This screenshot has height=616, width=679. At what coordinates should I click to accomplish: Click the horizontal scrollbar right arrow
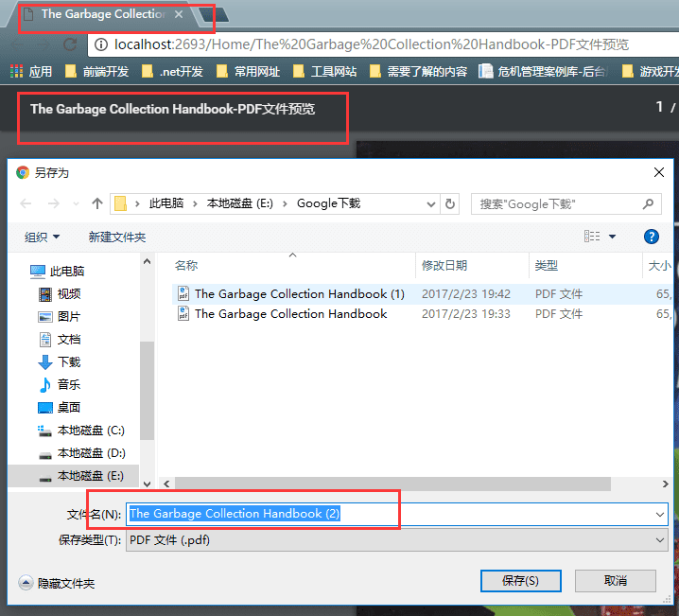[x=665, y=484]
